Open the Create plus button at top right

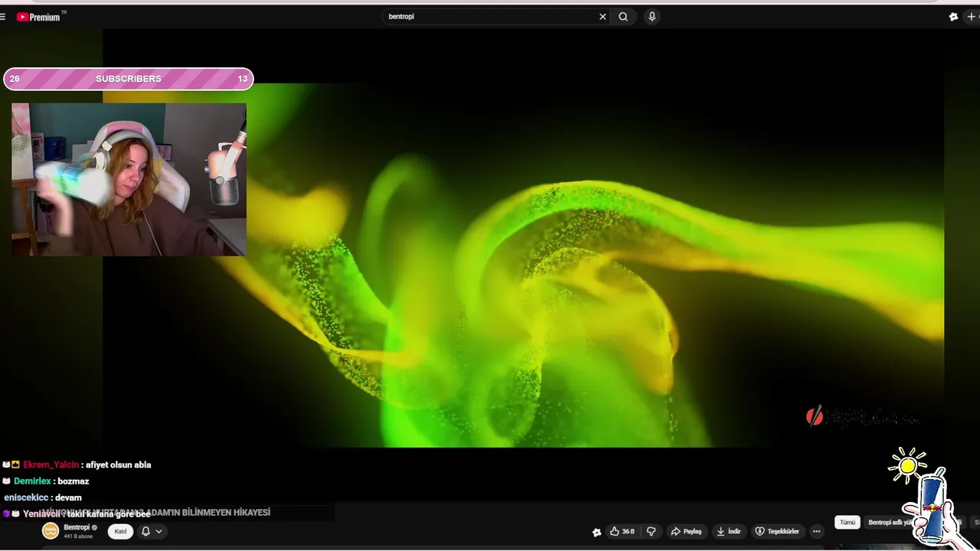click(972, 16)
